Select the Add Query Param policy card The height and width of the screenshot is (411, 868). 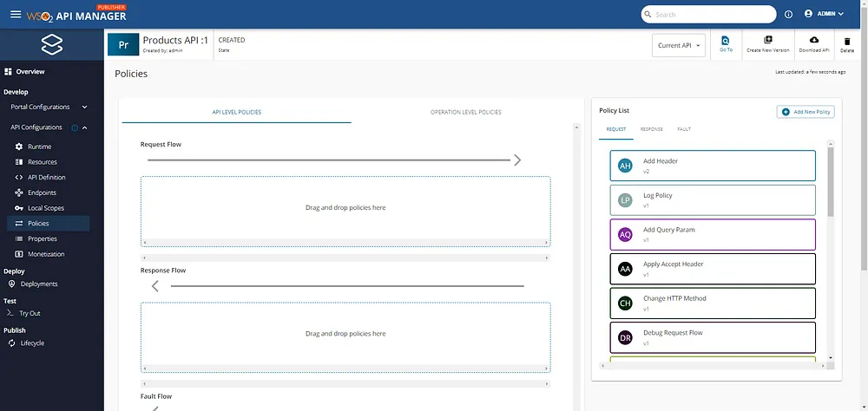pos(713,234)
